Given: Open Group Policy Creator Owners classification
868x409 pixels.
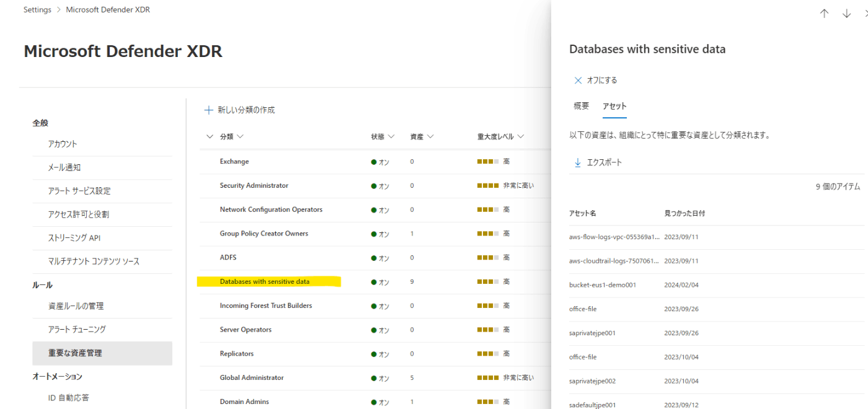Looking at the screenshot, I should pyautogui.click(x=264, y=234).
